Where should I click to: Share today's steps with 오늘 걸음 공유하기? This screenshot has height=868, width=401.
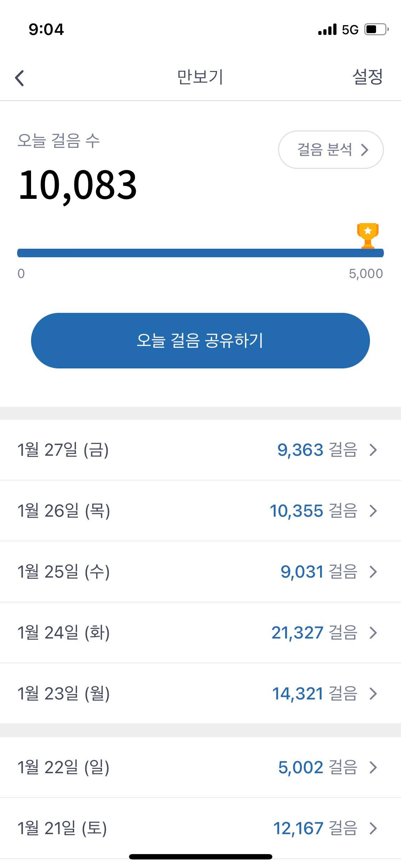point(200,341)
